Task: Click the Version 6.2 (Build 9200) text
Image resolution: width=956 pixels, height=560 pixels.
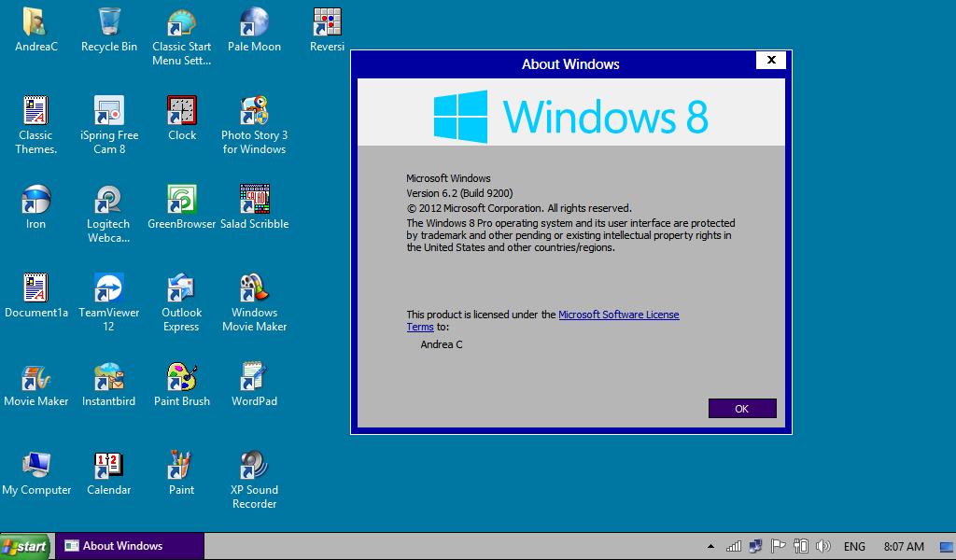Action: tap(459, 193)
